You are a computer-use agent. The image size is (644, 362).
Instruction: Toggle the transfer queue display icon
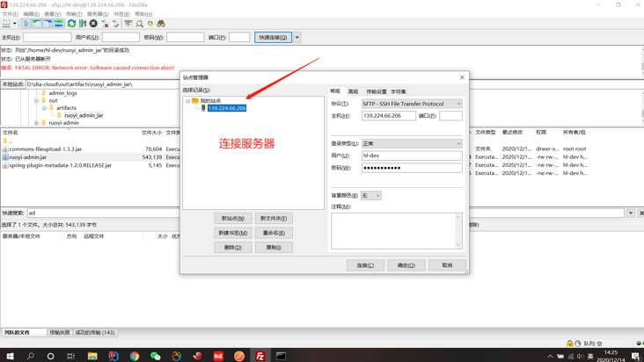tap(59, 24)
